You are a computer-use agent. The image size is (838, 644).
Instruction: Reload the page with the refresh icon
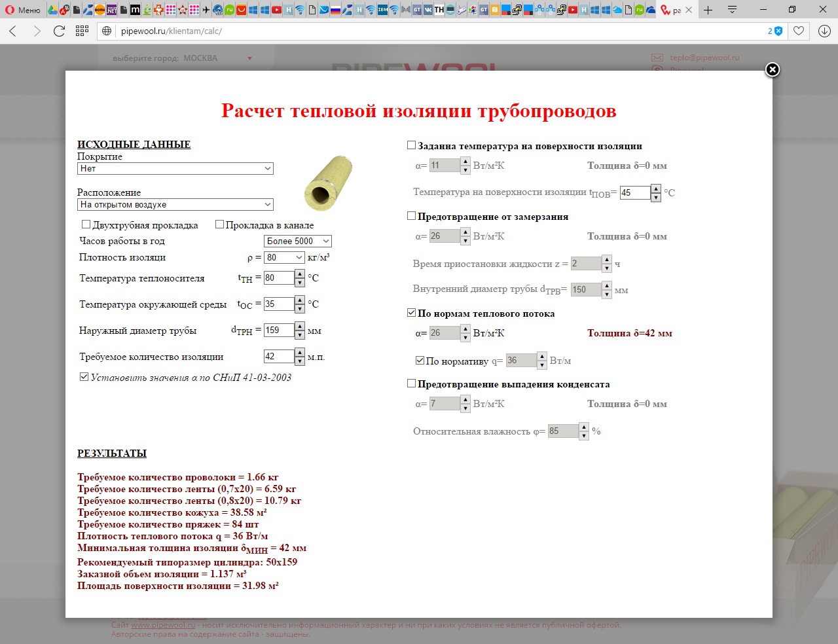coord(59,31)
